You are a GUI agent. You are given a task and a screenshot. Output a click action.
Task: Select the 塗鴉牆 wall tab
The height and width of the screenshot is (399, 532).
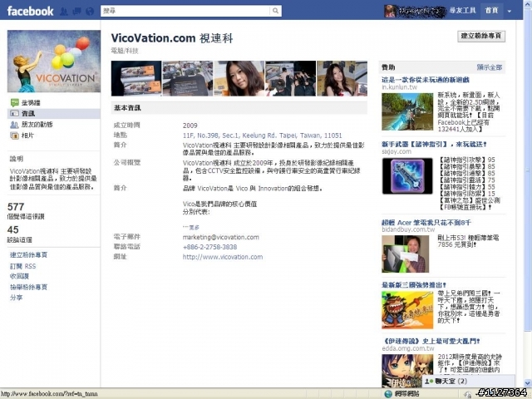point(31,102)
